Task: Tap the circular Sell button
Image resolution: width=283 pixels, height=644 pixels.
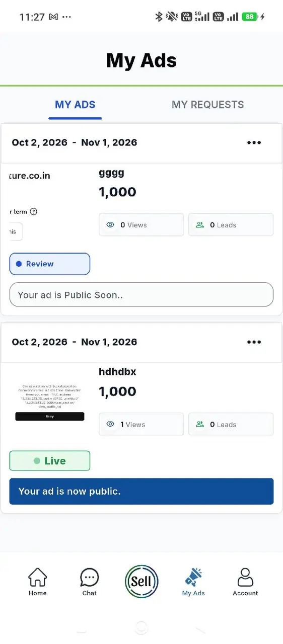Action: click(x=141, y=581)
